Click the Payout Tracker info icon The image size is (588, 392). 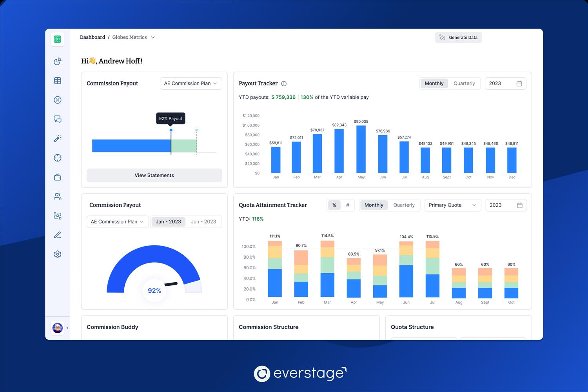coord(284,83)
